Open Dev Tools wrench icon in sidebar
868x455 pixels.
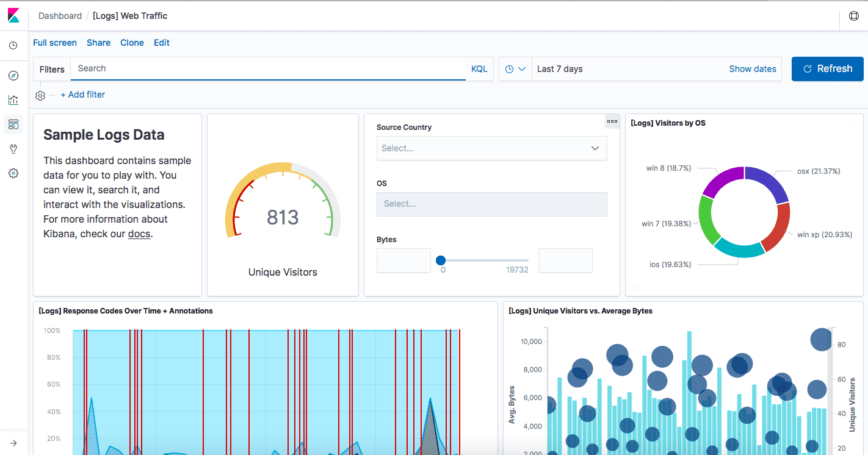point(13,149)
